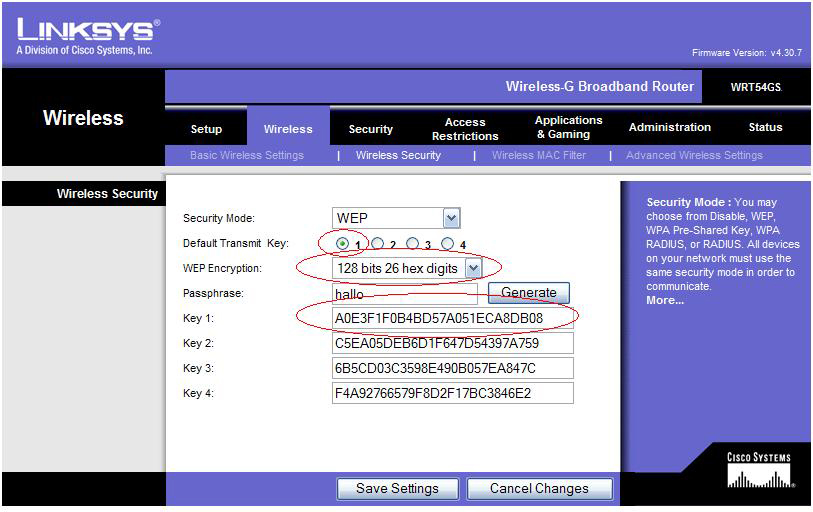Viewport: 813px width, 512px height.
Task: Open the WEP Encryption dropdown arrow
Action: 473,268
